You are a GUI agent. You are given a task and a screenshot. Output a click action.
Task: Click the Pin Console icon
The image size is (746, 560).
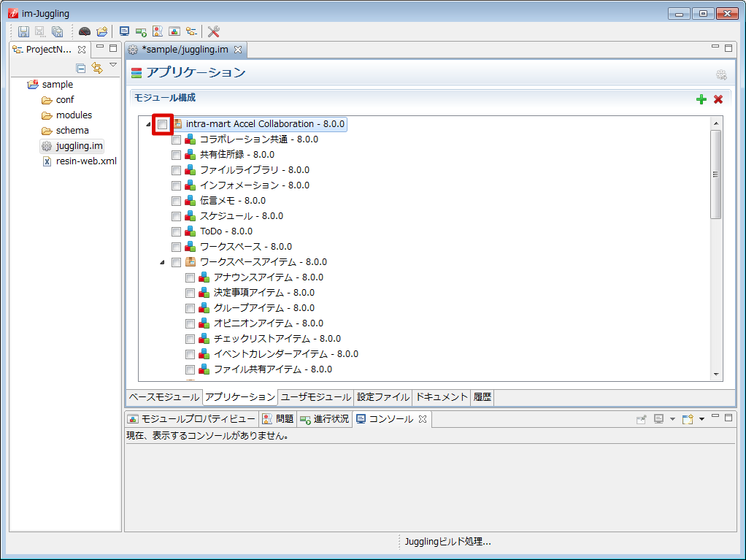(x=642, y=419)
